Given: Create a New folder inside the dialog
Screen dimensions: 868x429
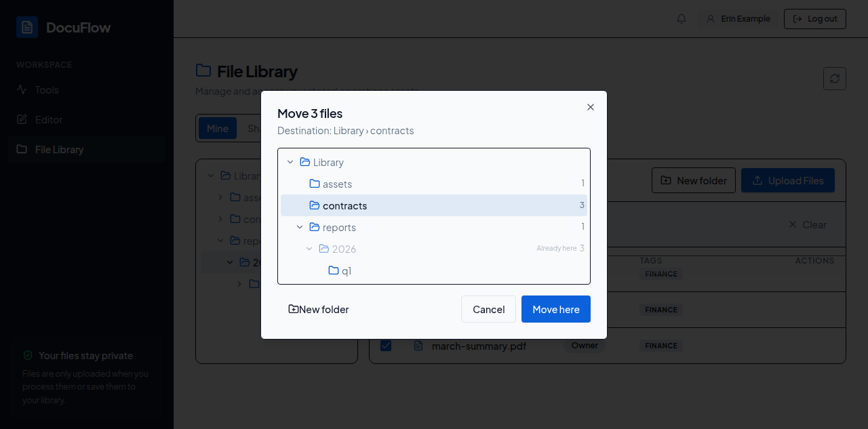Looking at the screenshot, I should click(x=319, y=309).
